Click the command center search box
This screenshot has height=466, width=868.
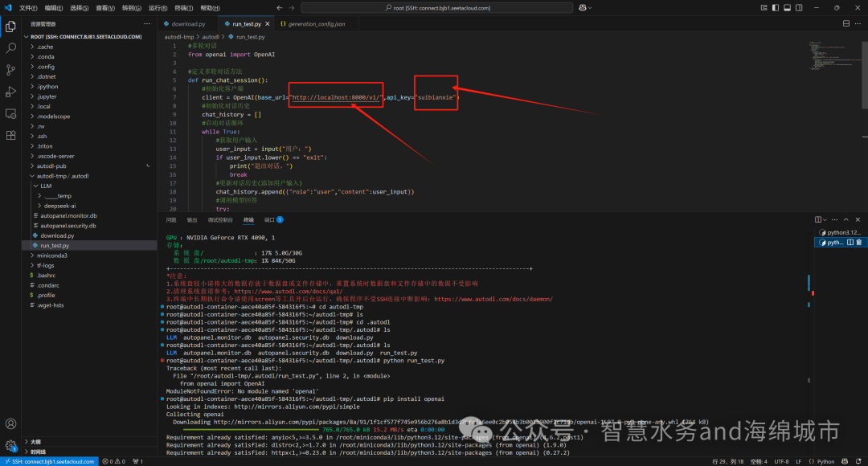(x=436, y=8)
